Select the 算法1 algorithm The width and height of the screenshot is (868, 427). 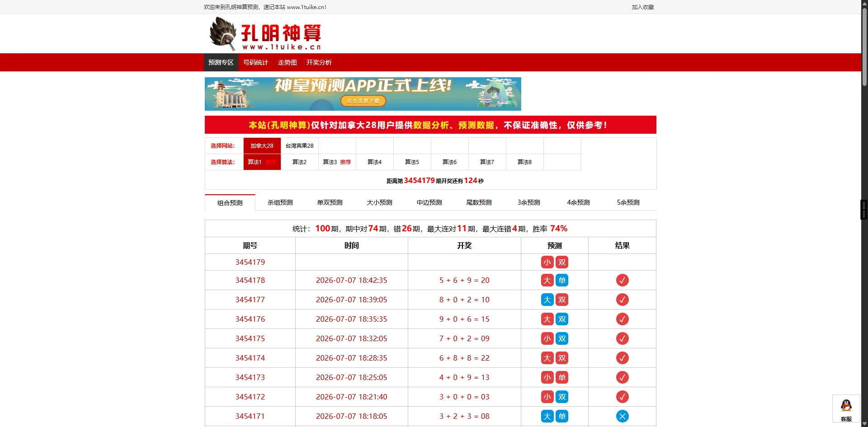pyautogui.click(x=262, y=162)
